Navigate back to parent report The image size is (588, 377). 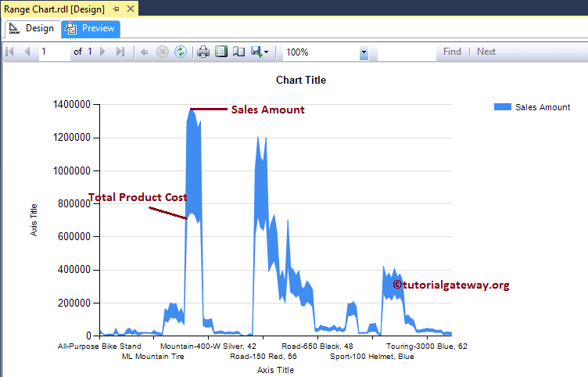(144, 52)
